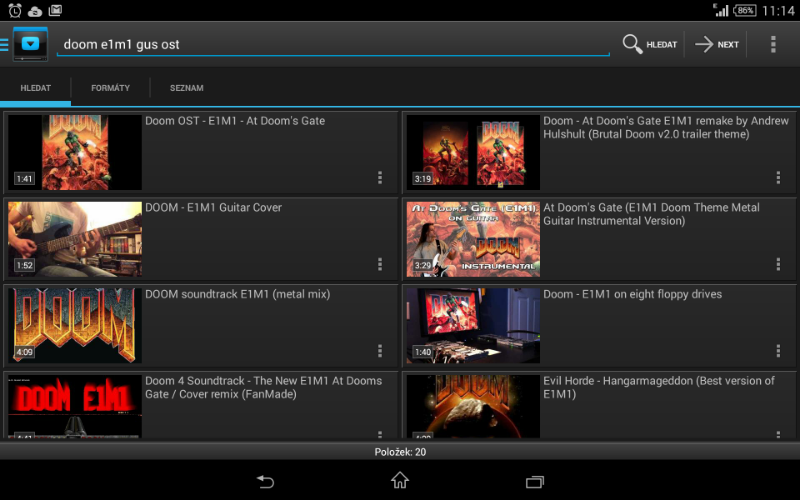The image size is (800, 500).
Task: Open the floppy drives video thumbnail
Action: click(473, 326)
